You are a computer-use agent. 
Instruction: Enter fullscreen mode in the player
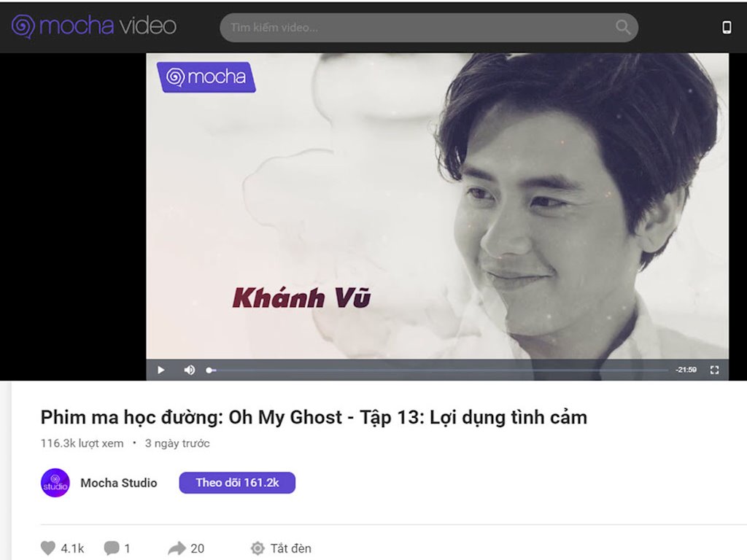pos(714,370)
